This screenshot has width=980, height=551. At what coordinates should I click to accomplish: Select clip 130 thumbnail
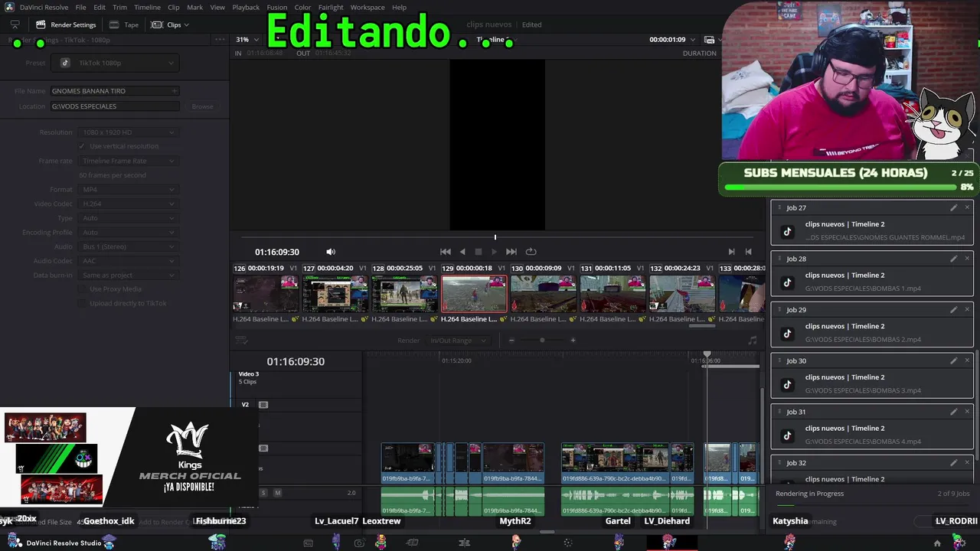click(544, 294)
